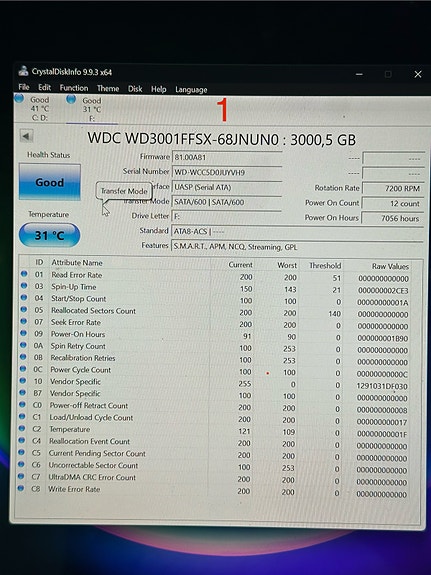Click the Serial Number field

point(227,172)
